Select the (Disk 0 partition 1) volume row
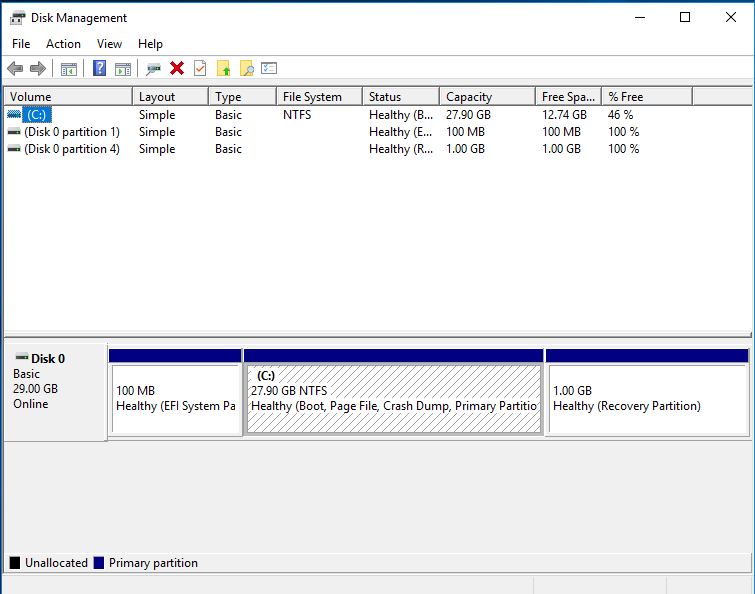The height and width of the screenshot is (594, 755). 72,132
